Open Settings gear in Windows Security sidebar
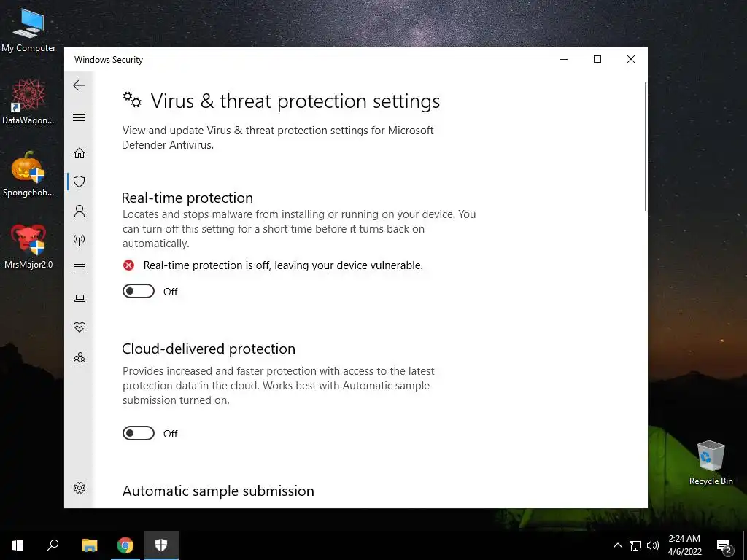The image size is (747, 560). pyautogui.click(x=80, y=488)
